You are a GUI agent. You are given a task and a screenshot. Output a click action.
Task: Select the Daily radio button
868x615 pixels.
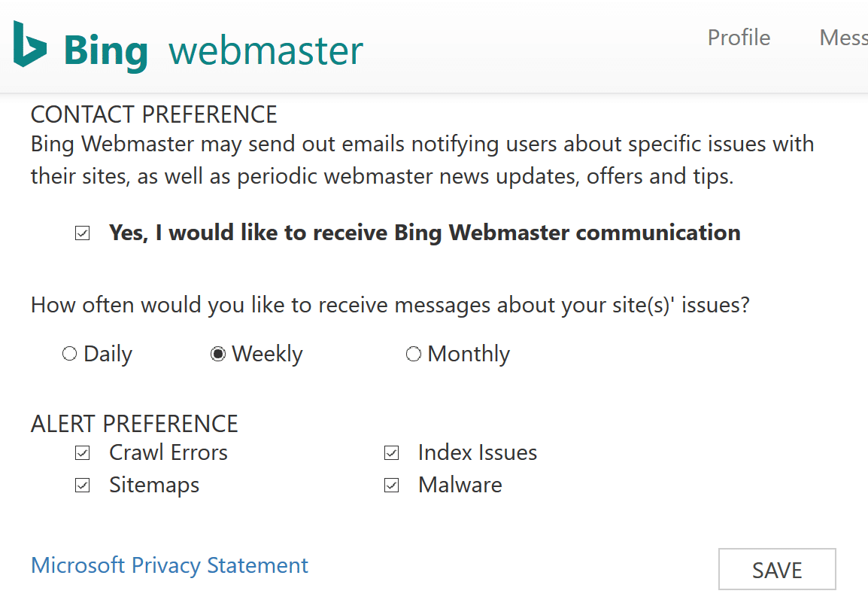69,354
